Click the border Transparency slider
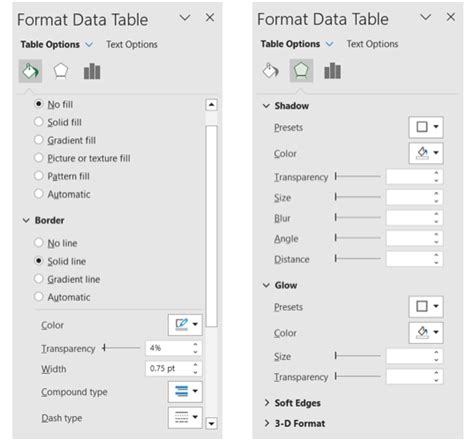Screen dimensions: 474x441 (x=121, y=348)
